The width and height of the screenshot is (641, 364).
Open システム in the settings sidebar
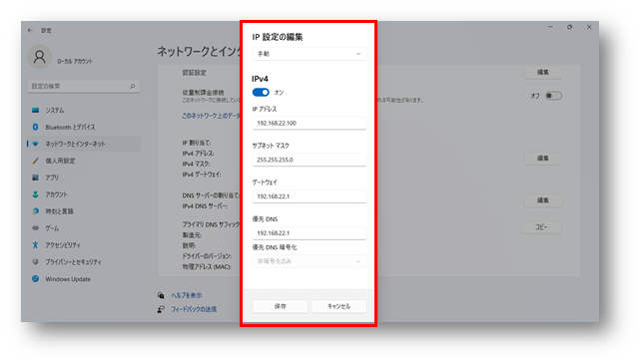click(84, 111)
